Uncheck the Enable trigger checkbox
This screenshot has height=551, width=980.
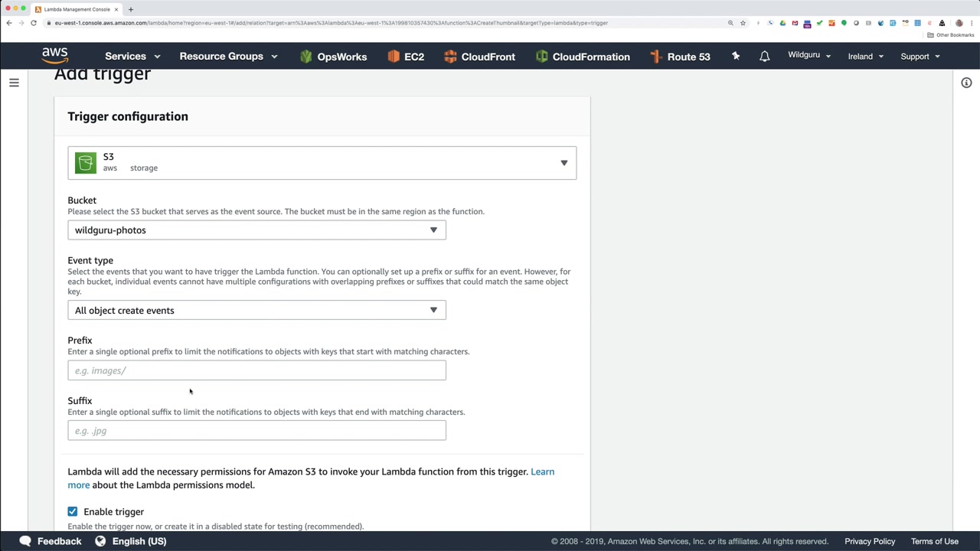click(x=73, y=511)
